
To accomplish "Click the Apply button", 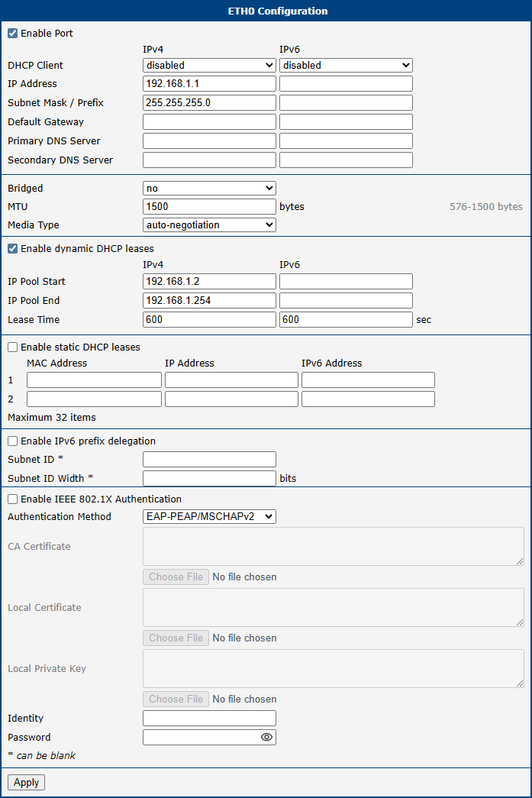I will tap(27, 782).
